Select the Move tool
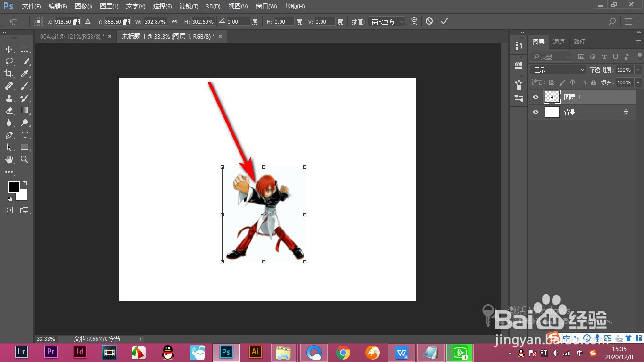Screen dimensions: 644x362 pyautogui.click(x=9, y=49)
